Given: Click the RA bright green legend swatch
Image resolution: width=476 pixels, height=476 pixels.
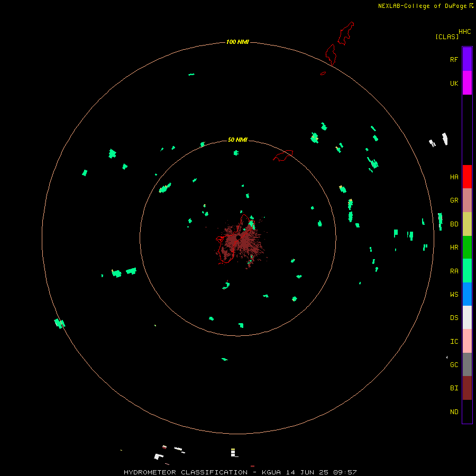Looking at the screenshot, I should pos(467,271).
